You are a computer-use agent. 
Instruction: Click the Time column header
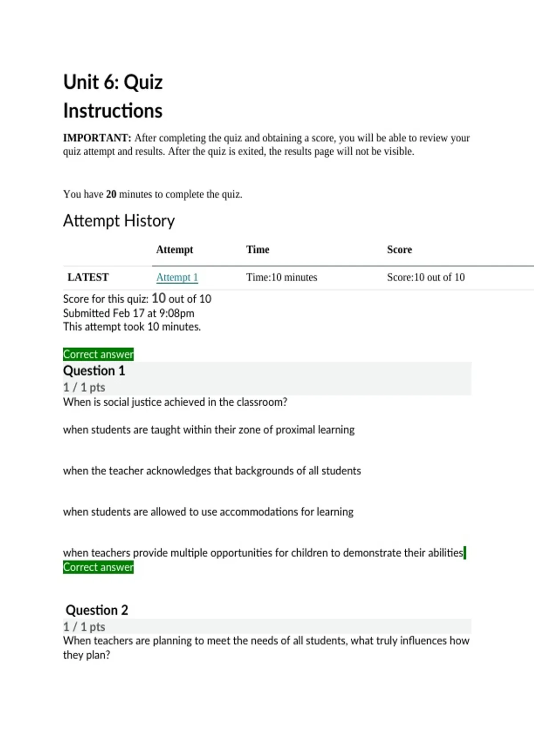coord(258,249)
